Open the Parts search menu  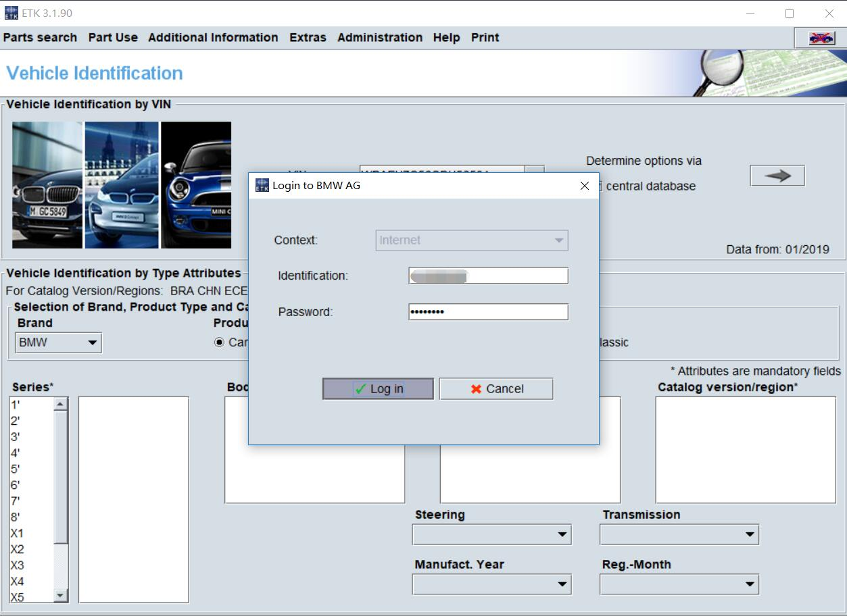[40, 38]
